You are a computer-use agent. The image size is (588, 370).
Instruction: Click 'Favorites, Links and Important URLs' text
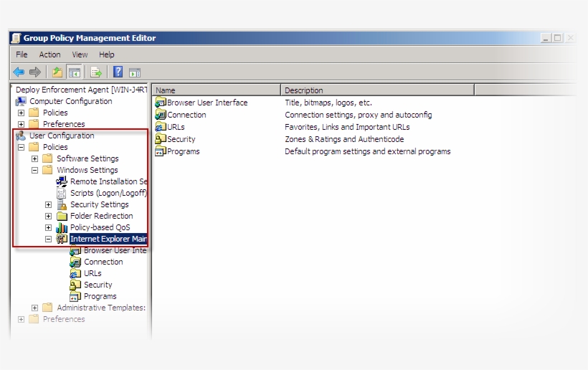point(347,127)
